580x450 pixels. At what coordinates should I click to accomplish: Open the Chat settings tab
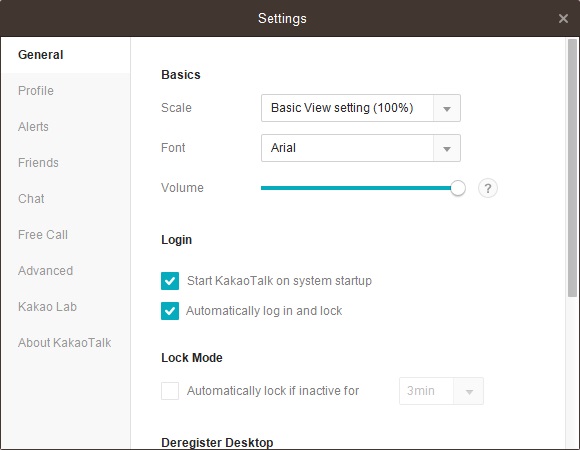(65, 199)
